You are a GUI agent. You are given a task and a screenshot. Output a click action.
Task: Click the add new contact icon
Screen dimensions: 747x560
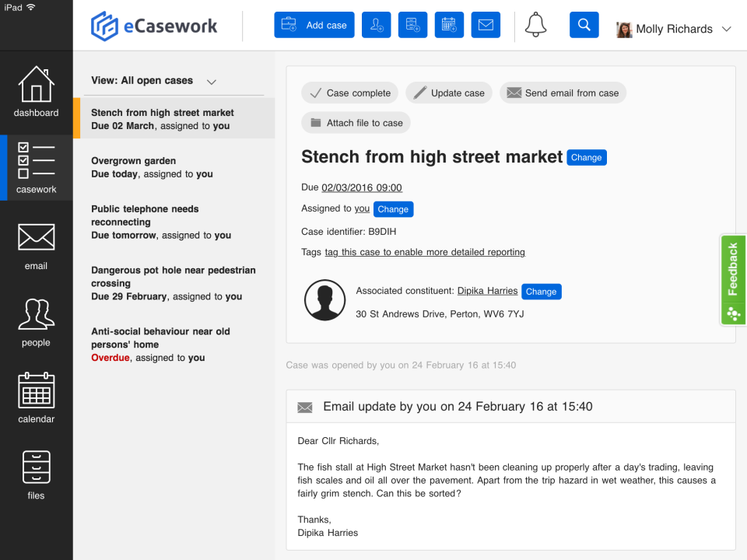[376, 24]
